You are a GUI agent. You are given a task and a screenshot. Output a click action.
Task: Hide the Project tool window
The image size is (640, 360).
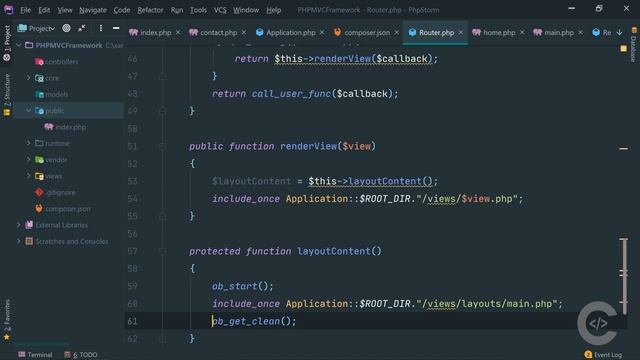tap(116, 28)
